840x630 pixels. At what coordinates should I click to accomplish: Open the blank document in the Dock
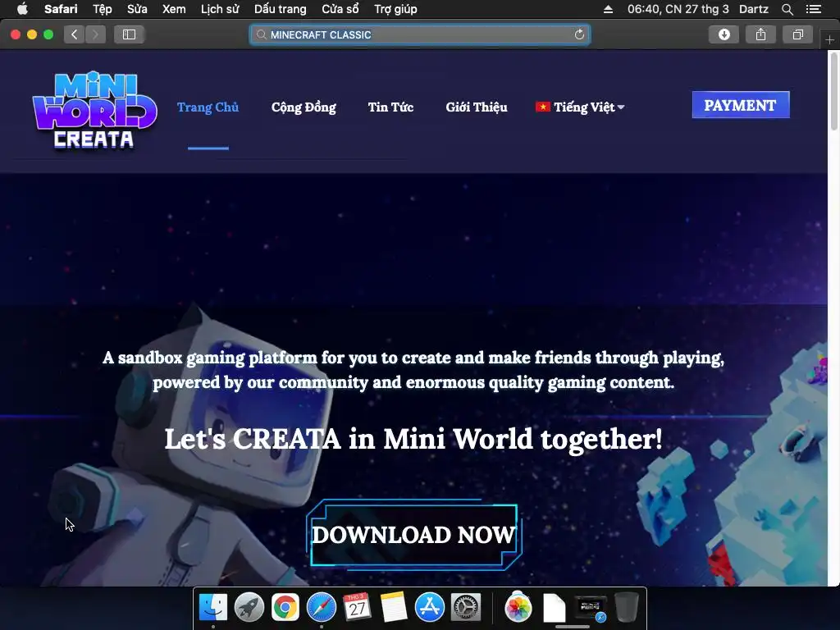tap(554, 608)
